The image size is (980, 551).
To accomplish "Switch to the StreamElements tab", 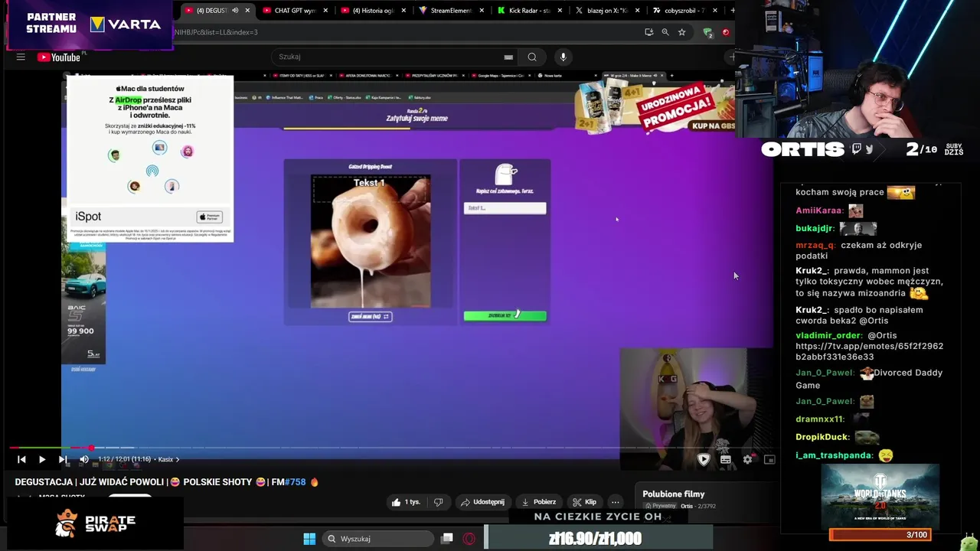I will click(451, 11).
